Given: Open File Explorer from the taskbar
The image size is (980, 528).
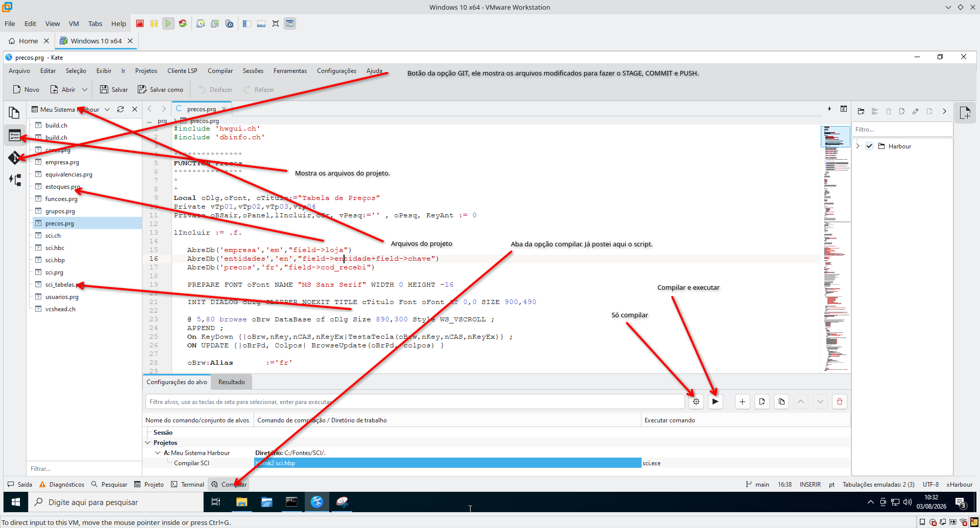Looking at the screenshot, I should 241,502.
